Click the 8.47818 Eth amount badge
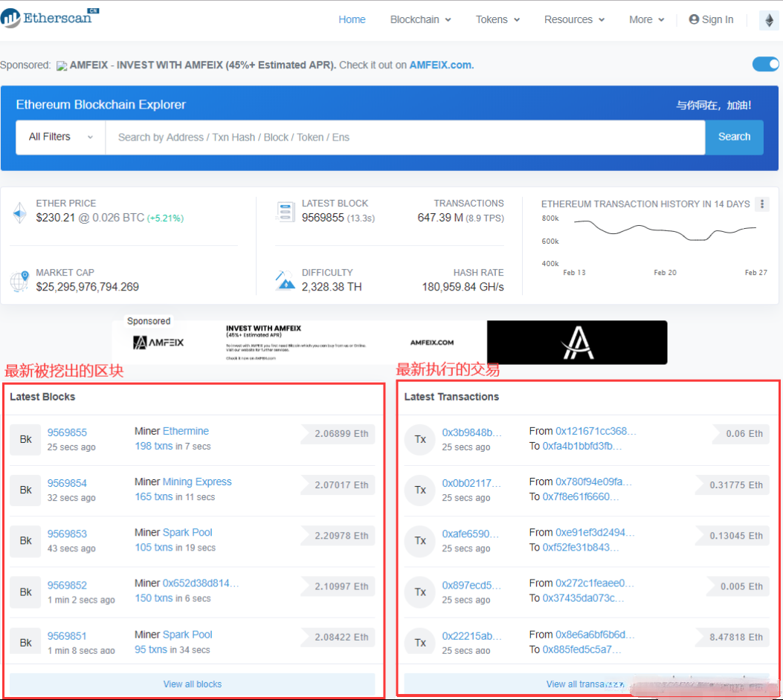Image resolution: width=783 pixels, height=700 pixels. click(x=732, y=638)
